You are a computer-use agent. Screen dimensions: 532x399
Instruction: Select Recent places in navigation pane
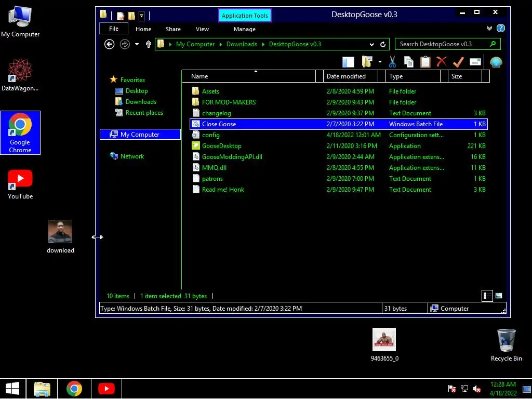pyautogui.click(x=139, y=113)
